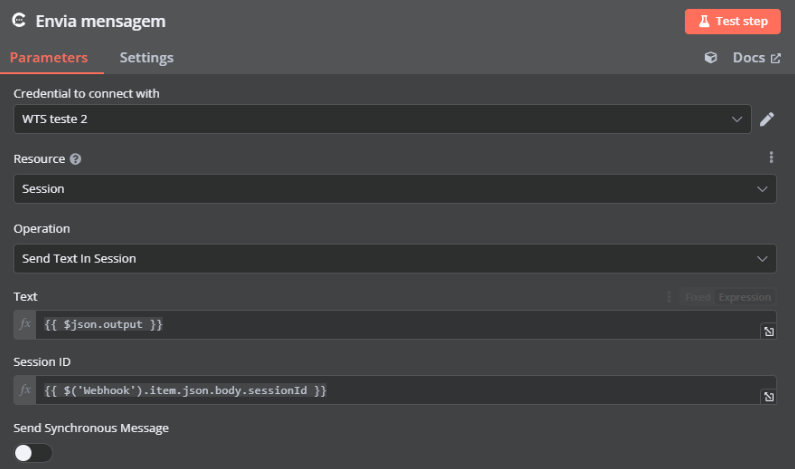Screen dimensions: 795x469
Task: Open the Resource options three-dot menu
Action: pos(771,157)
